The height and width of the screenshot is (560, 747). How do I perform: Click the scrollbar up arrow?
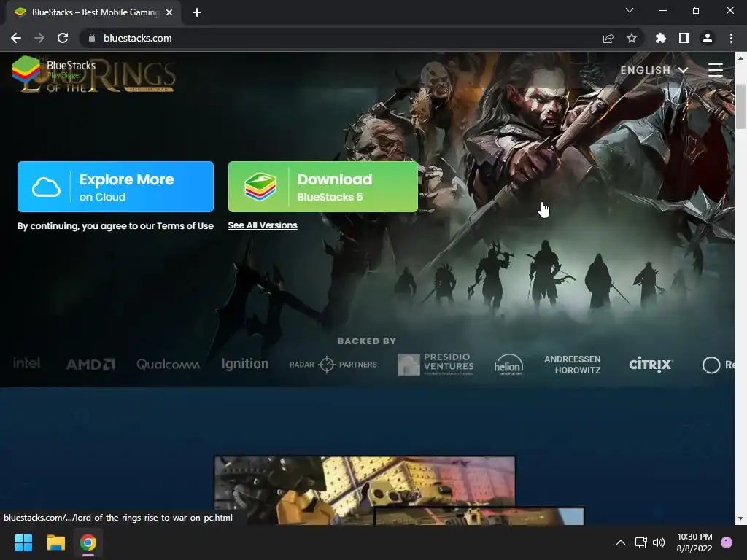740,58
